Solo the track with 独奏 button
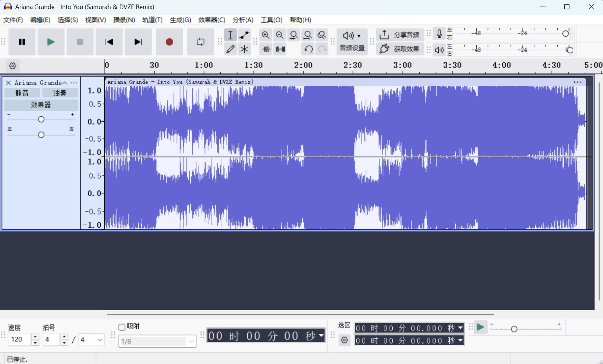603x364 pixels. (60, 93)
